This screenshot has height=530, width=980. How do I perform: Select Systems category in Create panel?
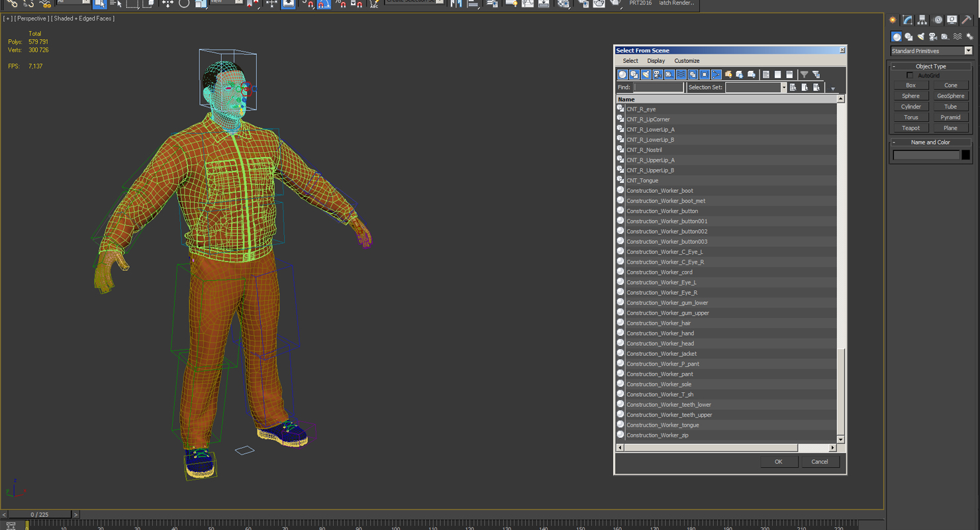(969, 37)
